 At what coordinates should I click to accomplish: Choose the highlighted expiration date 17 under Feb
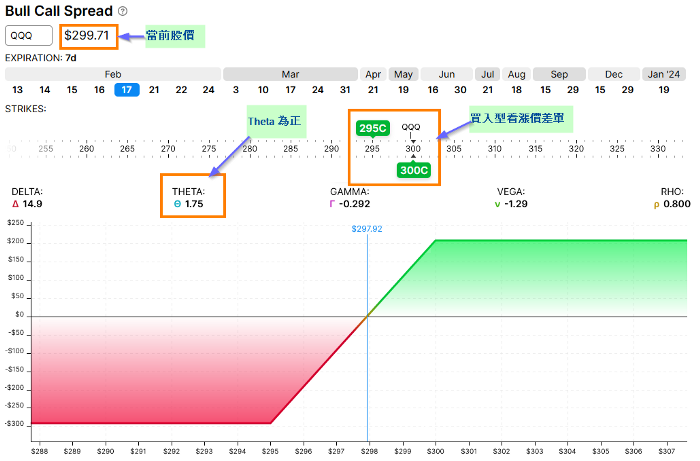(x=127, y=90)
